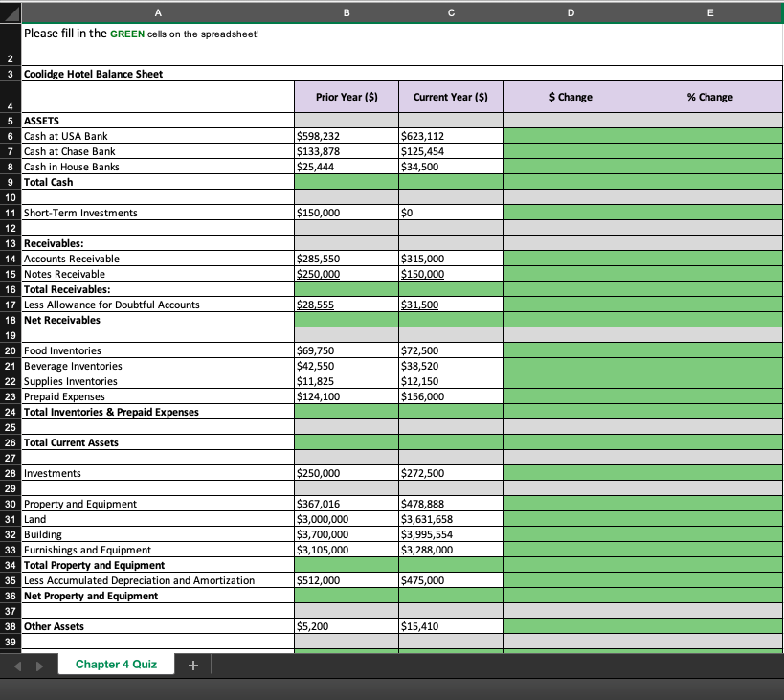
Task: Click the $31,500 allowance cell
Action: (x=451, y=305)
